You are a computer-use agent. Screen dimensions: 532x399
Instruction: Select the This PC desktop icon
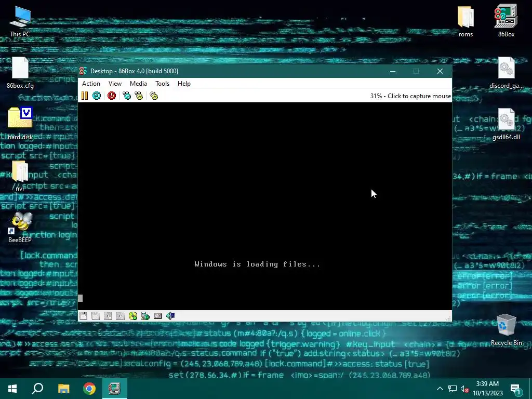(x=20, y=21)
